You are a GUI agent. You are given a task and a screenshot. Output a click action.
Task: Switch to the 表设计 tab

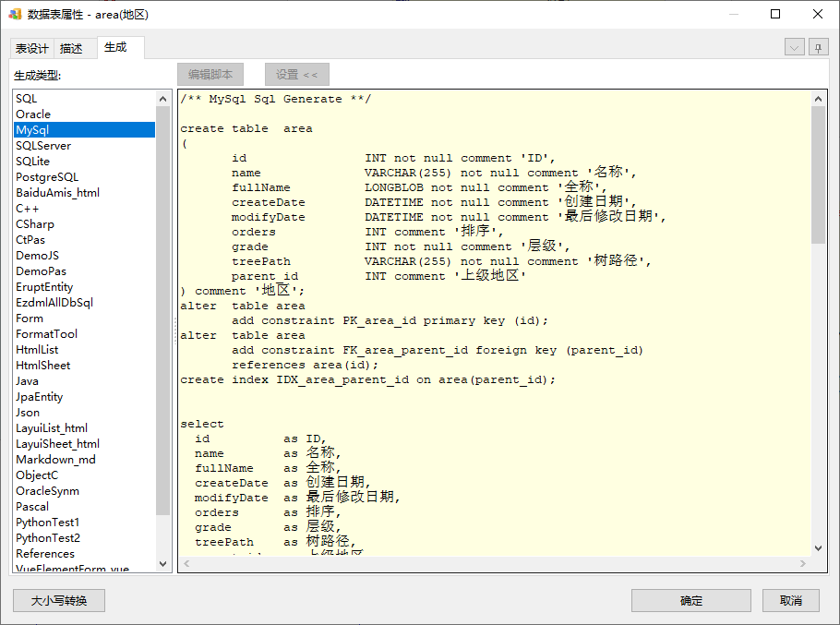(x=31, y=49)
